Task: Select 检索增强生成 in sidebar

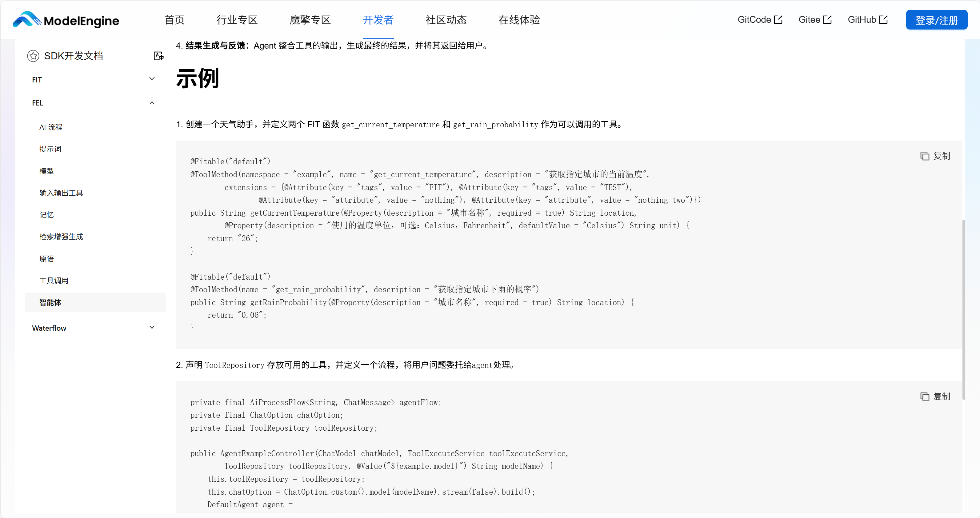Action: [x=61, y=237]
